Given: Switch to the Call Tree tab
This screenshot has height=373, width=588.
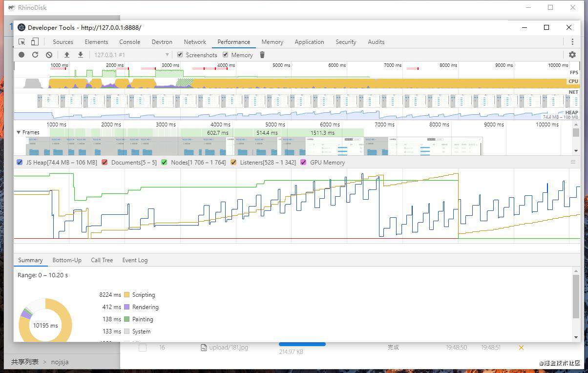Looking at the screenshot, I should coord(102,260).
